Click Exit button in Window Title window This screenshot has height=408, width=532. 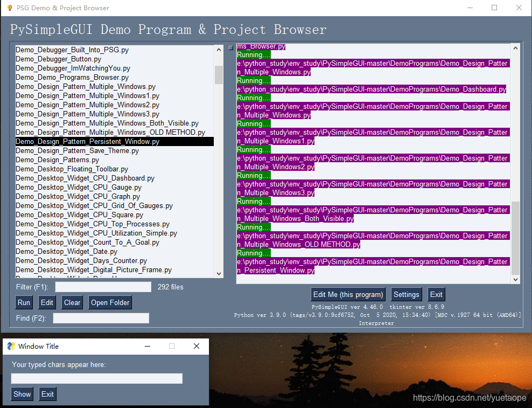[47, 394]
